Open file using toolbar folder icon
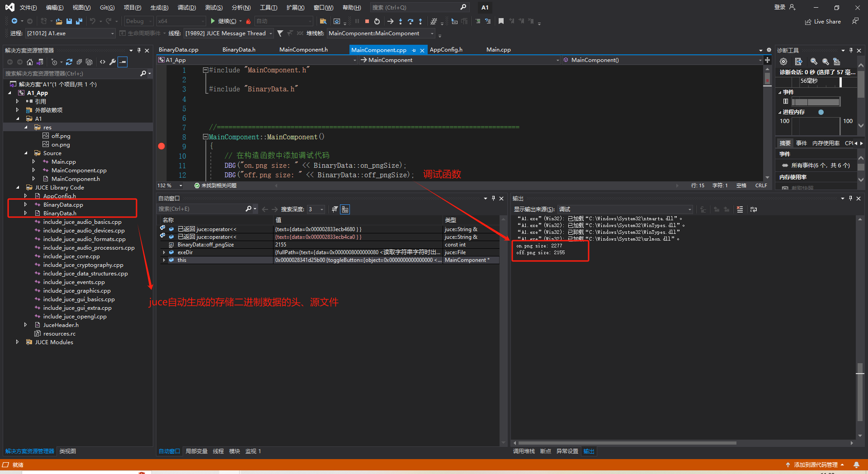 click(x=59, y=21)
